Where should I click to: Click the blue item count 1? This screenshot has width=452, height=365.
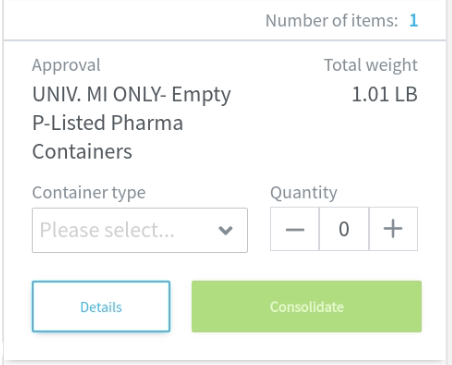coord(413,21)
